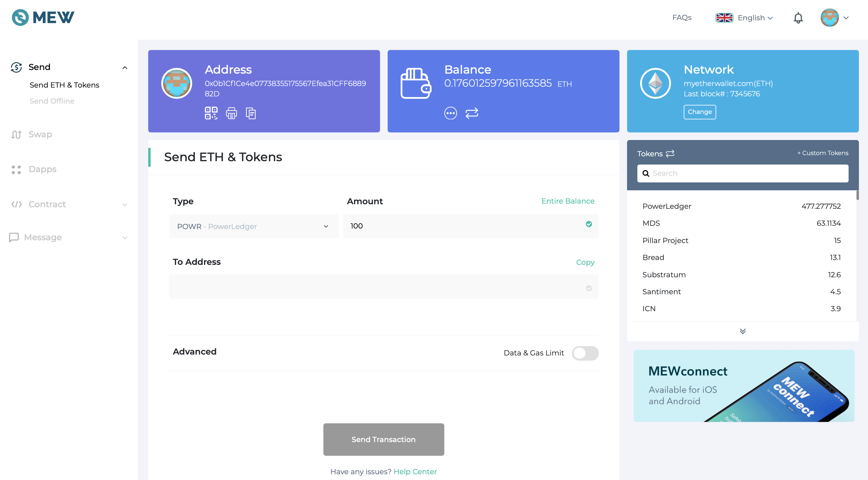868x480 pixels.
Task: Click the Change network button
Action: pos(699,112)
